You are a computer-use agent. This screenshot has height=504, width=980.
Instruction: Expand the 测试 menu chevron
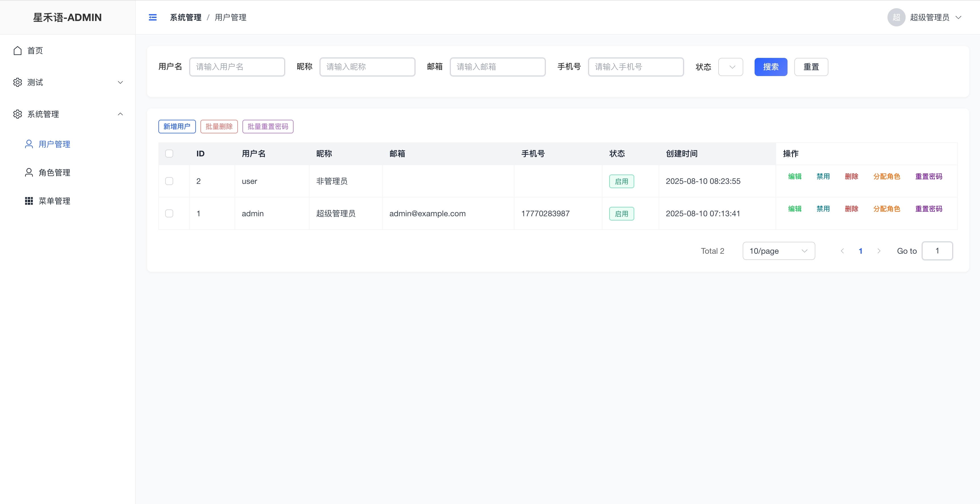pyautogui.click(x=120, y=83)
